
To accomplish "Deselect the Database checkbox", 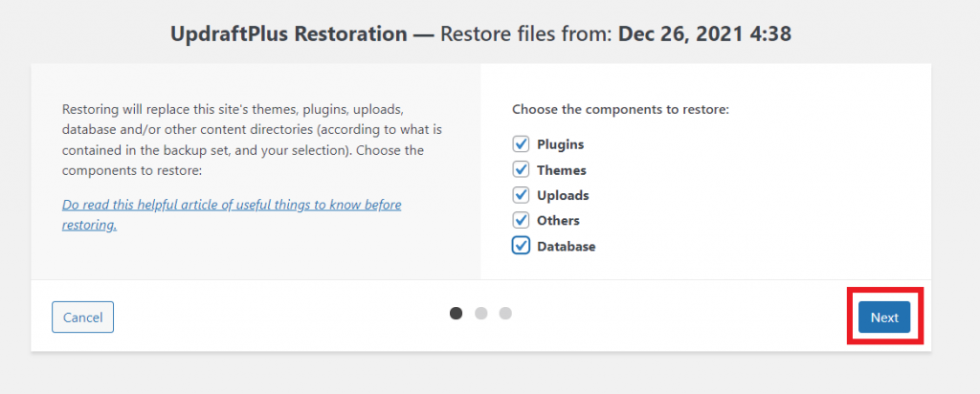I will click(521, 246).
